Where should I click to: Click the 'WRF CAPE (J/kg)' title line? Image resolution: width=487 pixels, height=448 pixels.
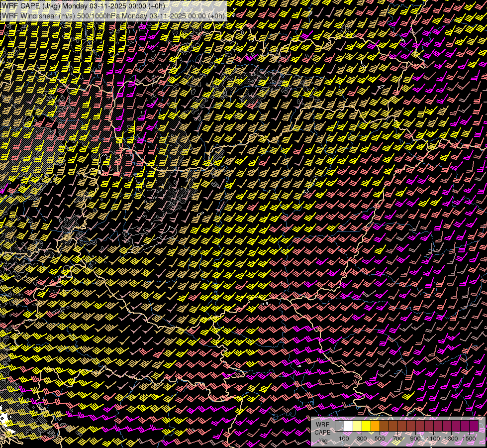(83, 6)
